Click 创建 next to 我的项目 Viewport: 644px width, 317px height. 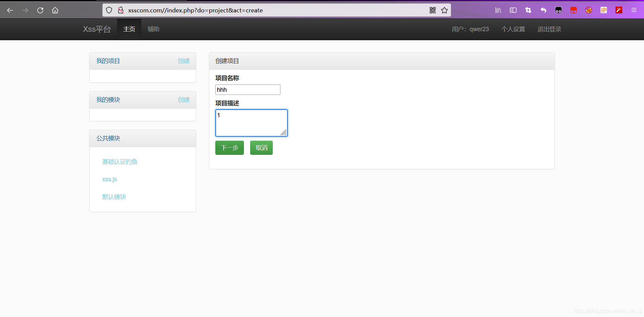click(184, 61)
